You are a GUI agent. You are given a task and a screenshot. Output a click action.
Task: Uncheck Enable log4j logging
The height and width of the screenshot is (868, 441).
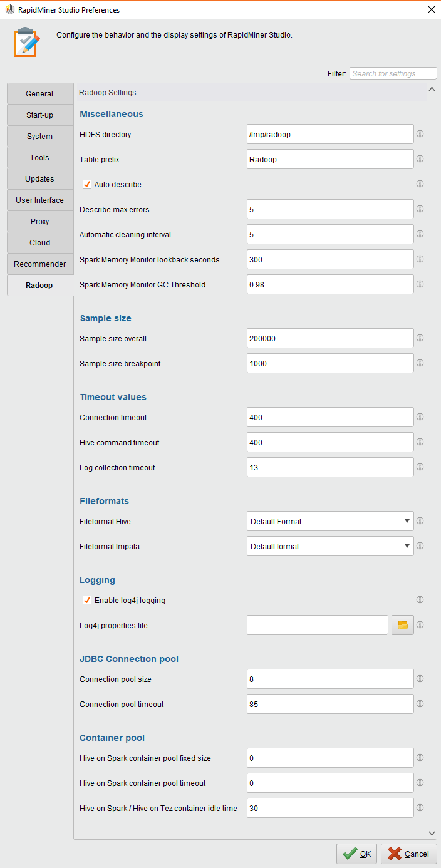coord(87,601)
